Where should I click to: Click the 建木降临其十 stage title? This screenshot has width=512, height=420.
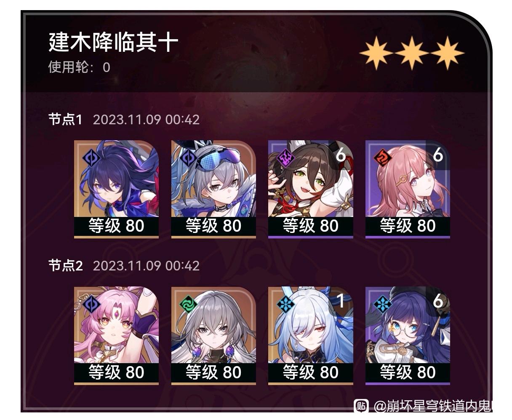113,42
